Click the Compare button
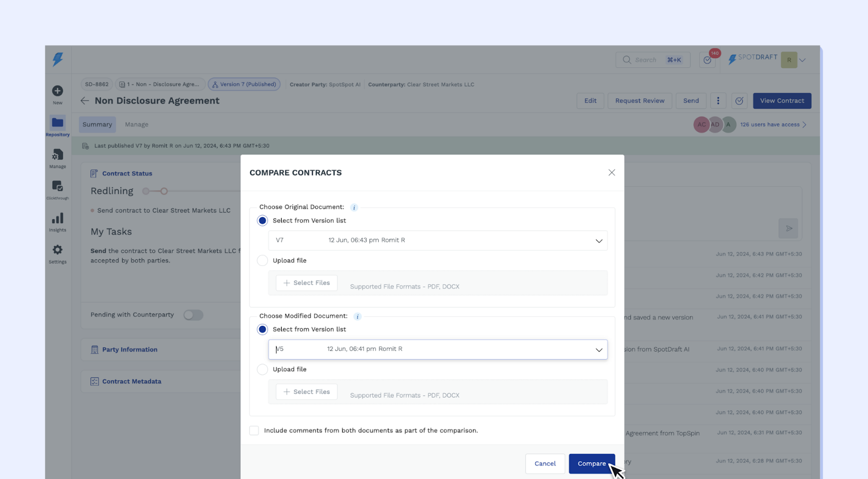 click(591, 464)
